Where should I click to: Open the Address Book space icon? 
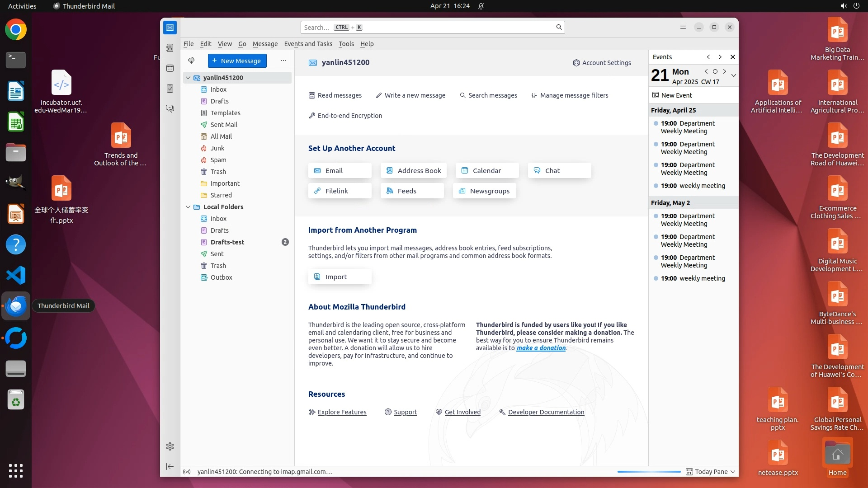click(x=170, y=48)
